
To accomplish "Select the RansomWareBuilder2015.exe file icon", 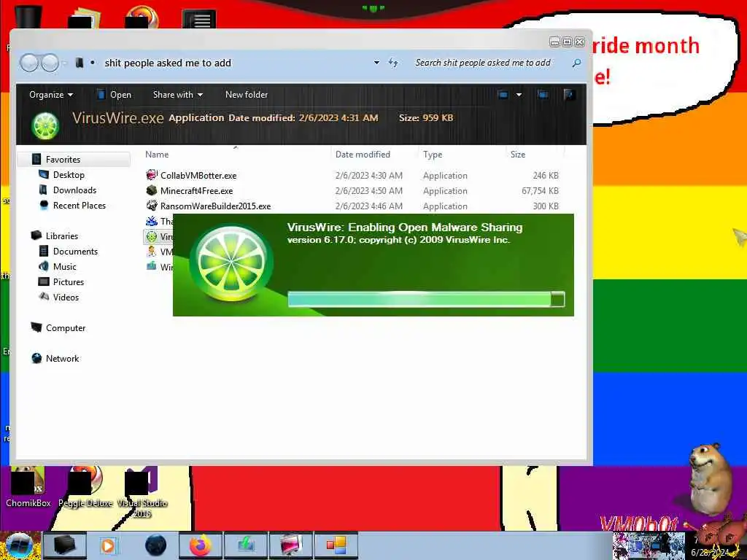I will coord(152,206).
